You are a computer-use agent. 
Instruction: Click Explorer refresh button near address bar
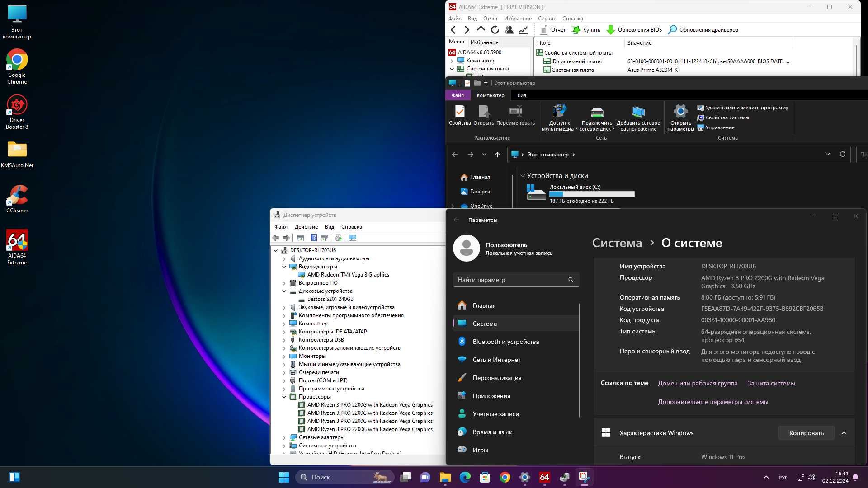[x=842, y=154]
